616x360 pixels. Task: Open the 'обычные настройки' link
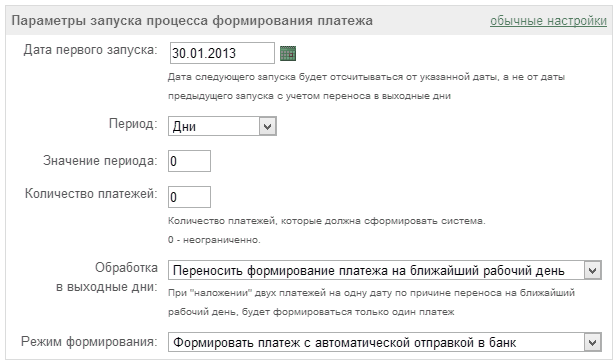548,20
